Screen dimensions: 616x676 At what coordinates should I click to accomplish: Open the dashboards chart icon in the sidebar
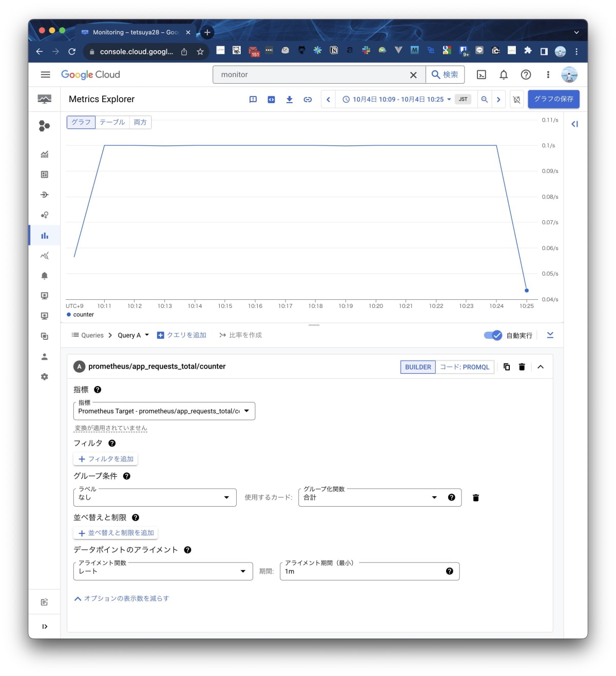tap(45, 154)
